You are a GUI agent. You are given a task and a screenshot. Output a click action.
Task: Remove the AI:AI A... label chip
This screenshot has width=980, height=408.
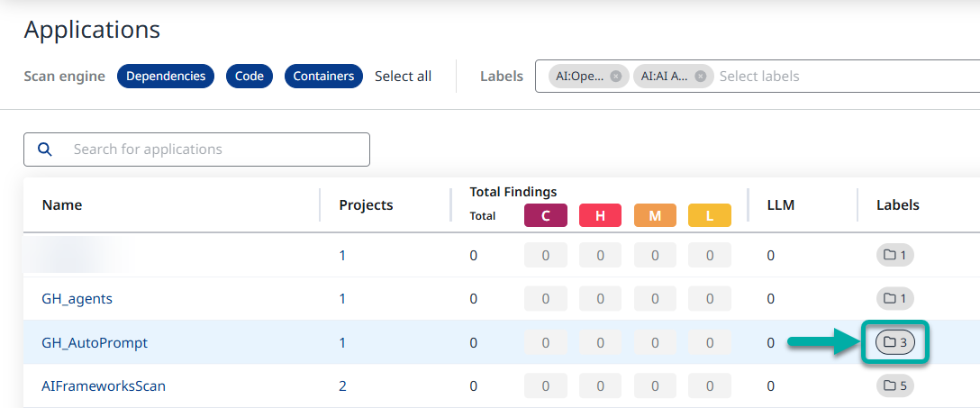click(x=700, y=77)
